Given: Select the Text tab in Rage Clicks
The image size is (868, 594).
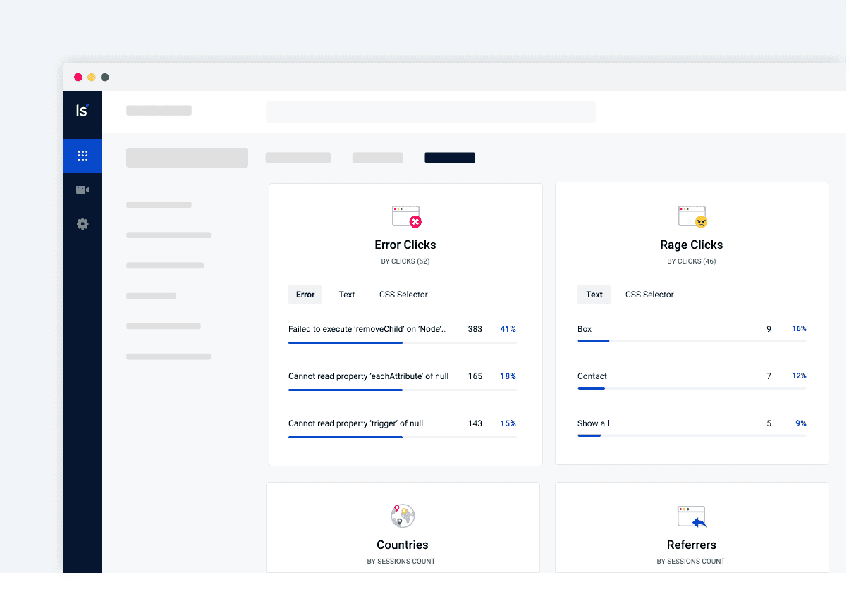Looking at the screenshot, I should [x=594, y=295].
